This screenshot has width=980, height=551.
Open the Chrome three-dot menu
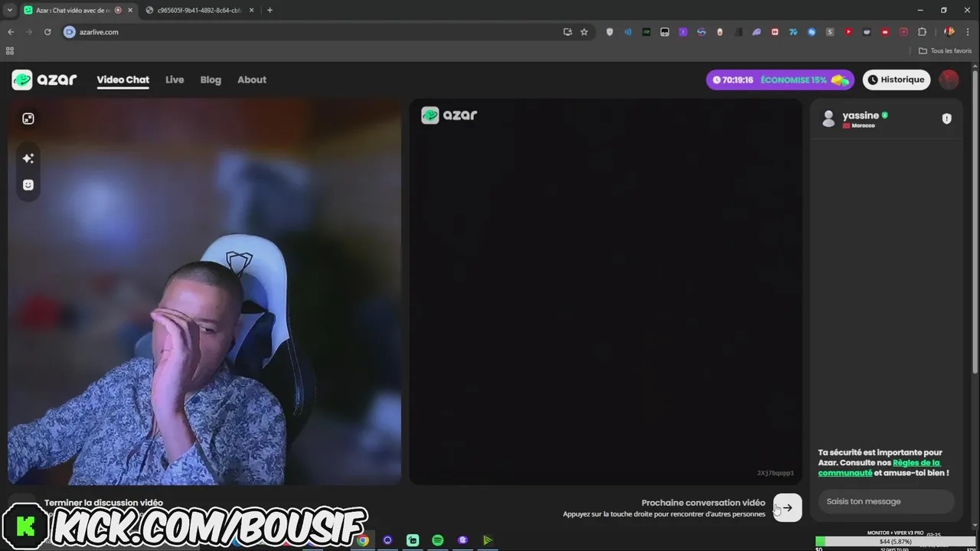[x=968, y=32]
